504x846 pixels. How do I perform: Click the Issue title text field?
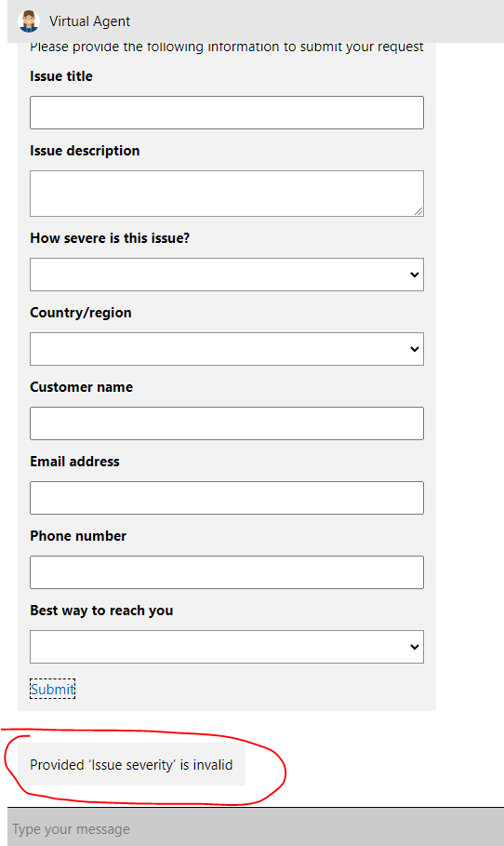226,113
